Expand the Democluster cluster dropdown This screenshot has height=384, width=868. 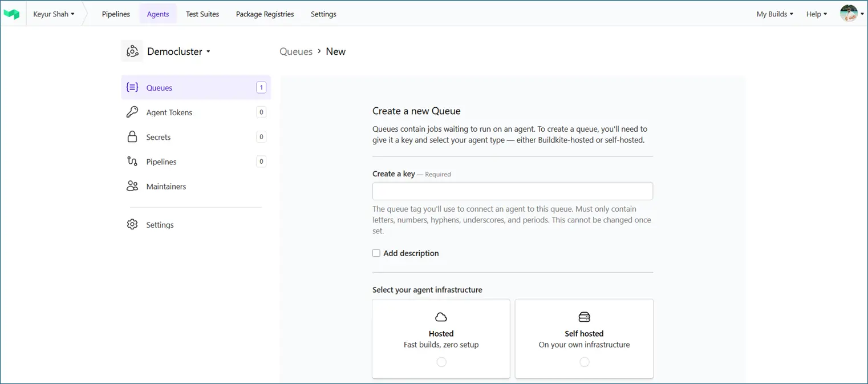tap(179, 51)
